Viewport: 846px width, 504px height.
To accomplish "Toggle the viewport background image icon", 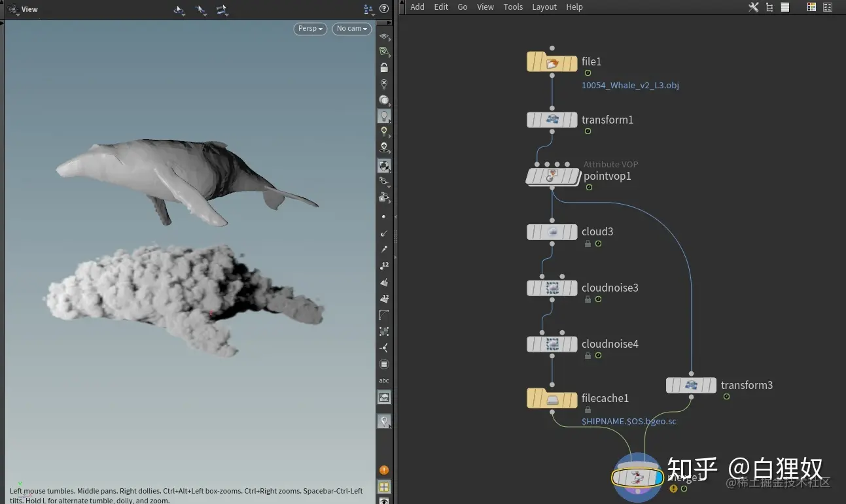I will pos(384,397).
